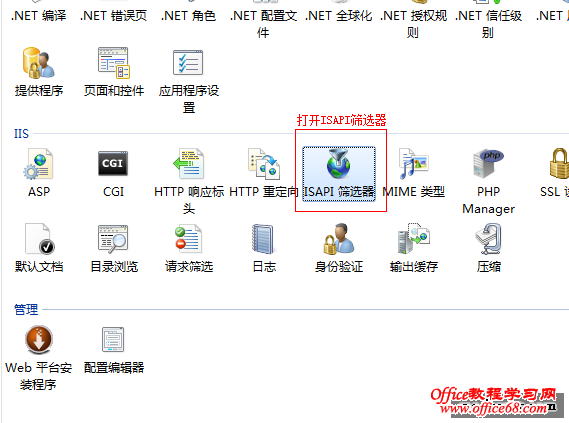Viewport: 569px width, 423px height.
Task: Open the ASP settings icon
Action: pos(38,164)
